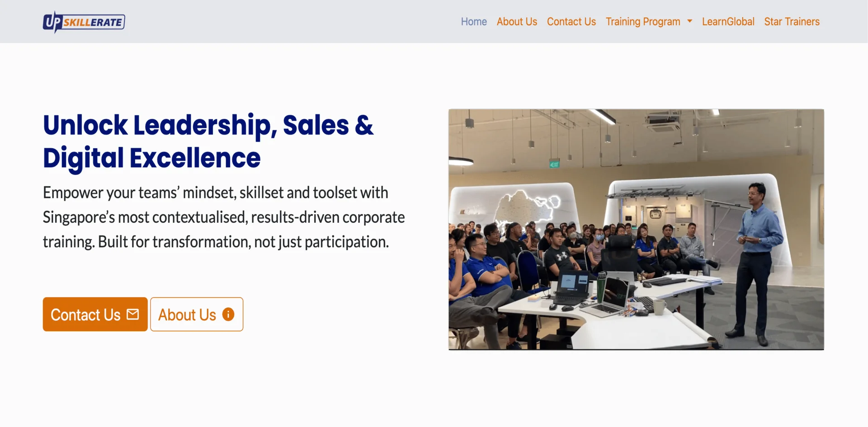Click the outlined About Us button

coord(197,314)
